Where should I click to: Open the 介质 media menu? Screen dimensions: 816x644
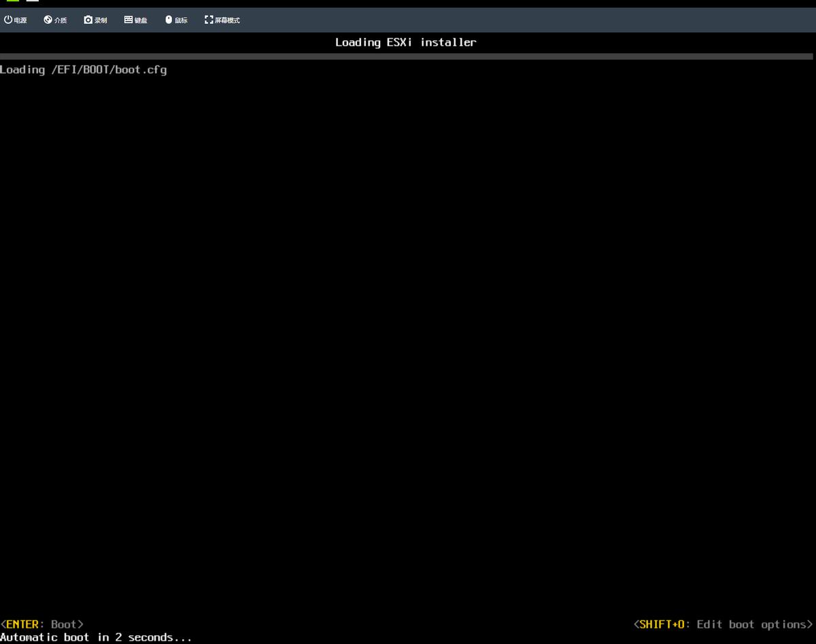click(55, 20)
